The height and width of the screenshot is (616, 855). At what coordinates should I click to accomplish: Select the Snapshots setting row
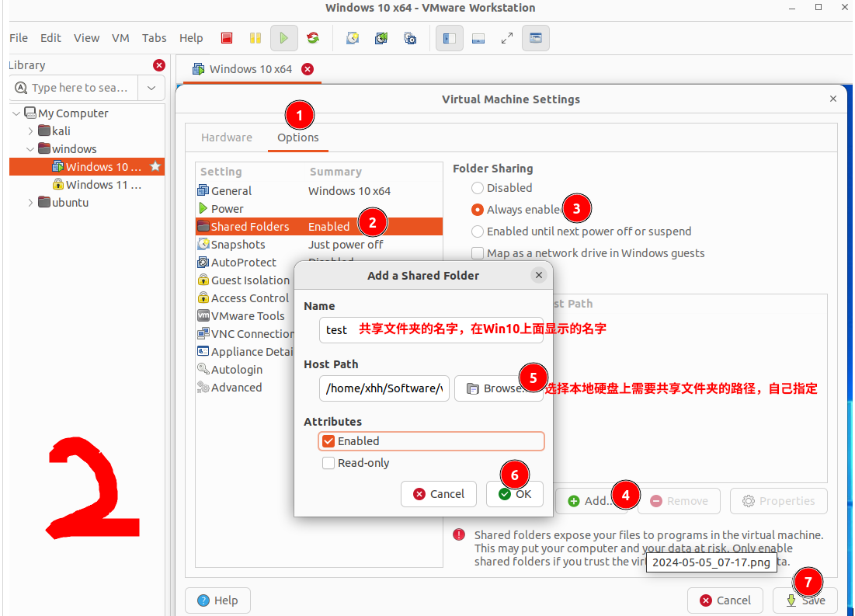click(319, 245)
